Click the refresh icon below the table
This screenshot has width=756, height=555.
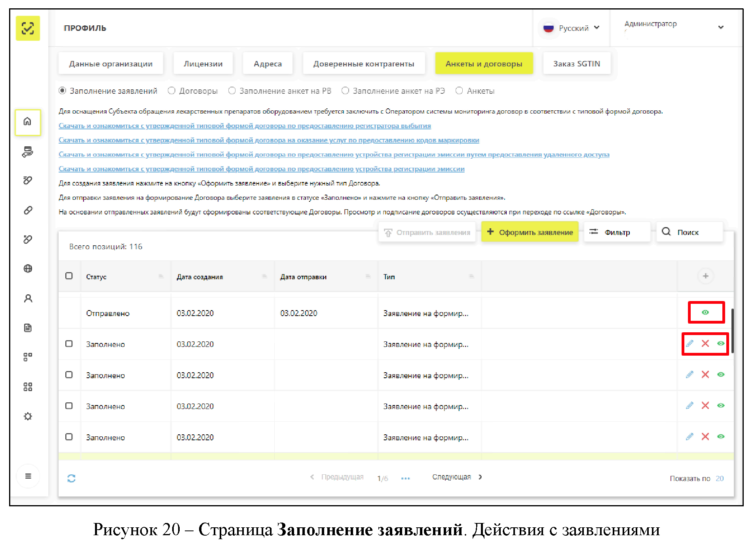[x=71, y=478]
